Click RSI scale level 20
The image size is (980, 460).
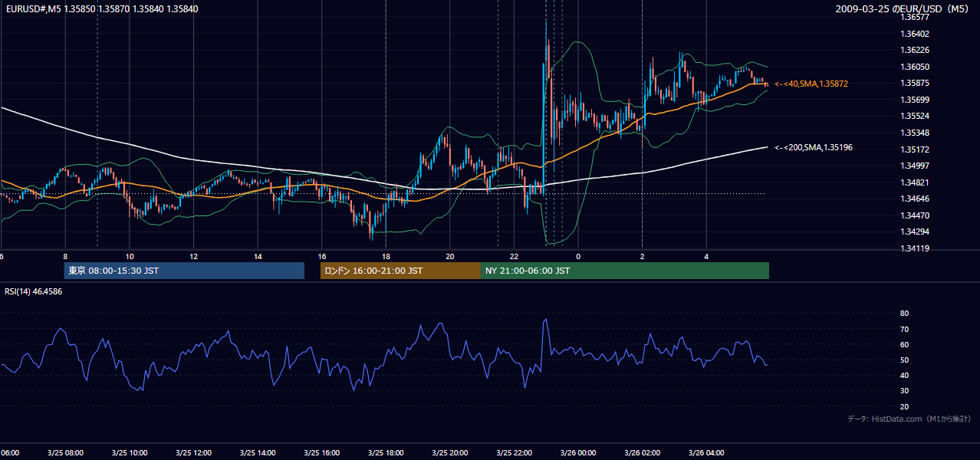click(x=904, y=406)
